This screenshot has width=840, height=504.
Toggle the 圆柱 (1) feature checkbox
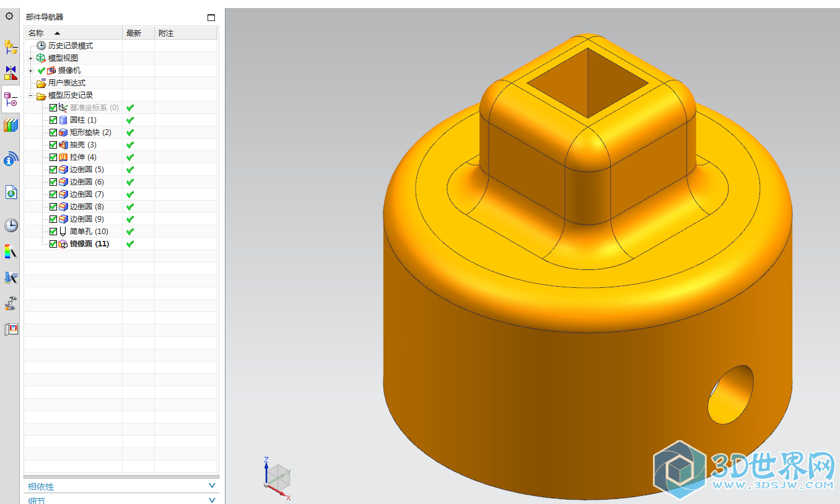tap(53, 120)
